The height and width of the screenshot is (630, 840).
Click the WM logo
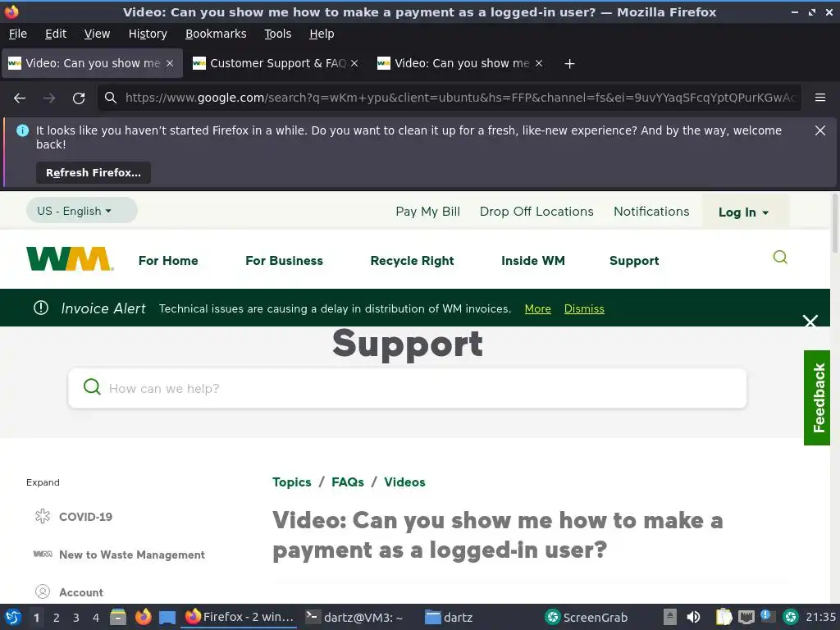(70, 258)
